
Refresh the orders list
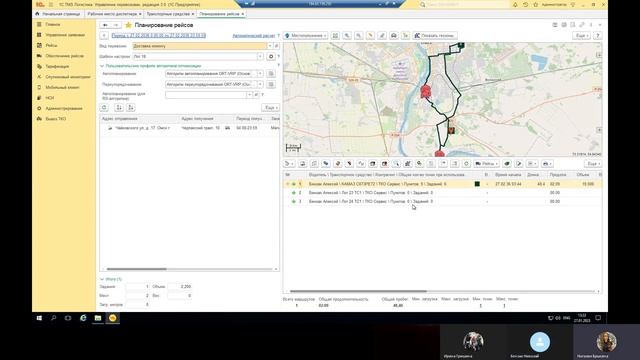(104, 107)
